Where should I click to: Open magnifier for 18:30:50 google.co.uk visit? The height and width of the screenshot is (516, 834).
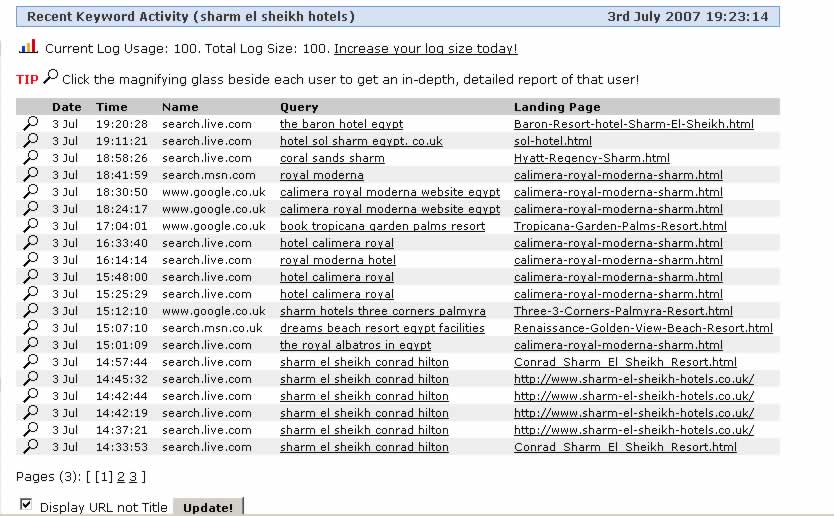(31, 192)
